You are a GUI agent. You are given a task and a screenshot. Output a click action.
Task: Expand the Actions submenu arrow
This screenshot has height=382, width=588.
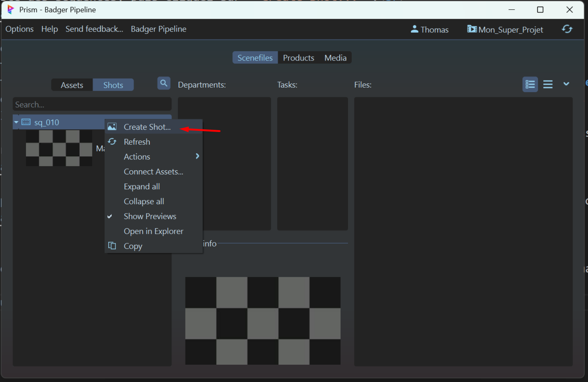(197, 156)
